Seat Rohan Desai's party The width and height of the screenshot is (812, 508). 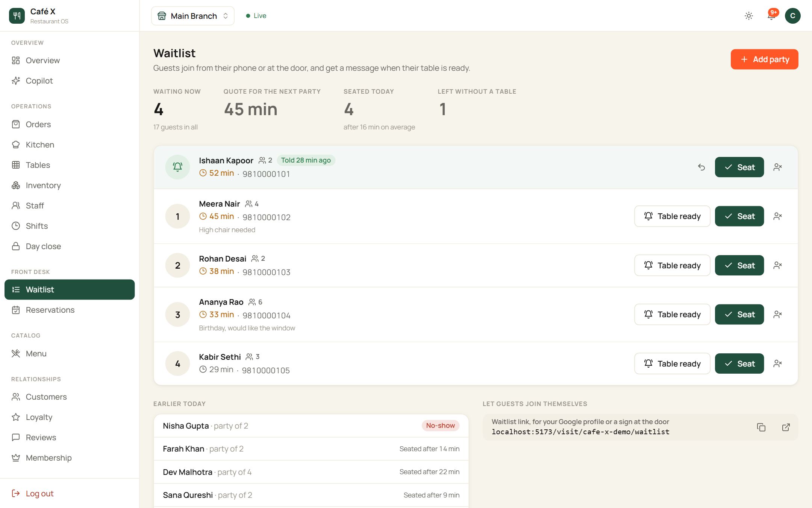pos(739,265)
